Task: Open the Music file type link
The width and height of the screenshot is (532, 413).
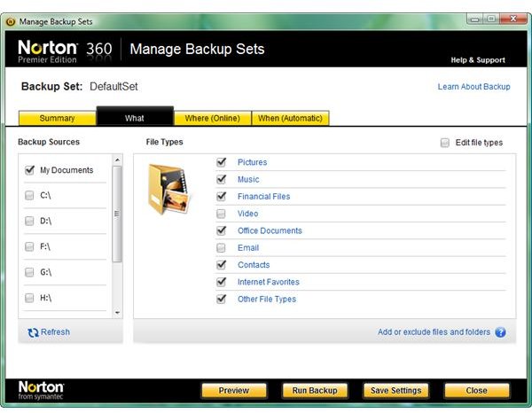Action: (x=248, y=179)
